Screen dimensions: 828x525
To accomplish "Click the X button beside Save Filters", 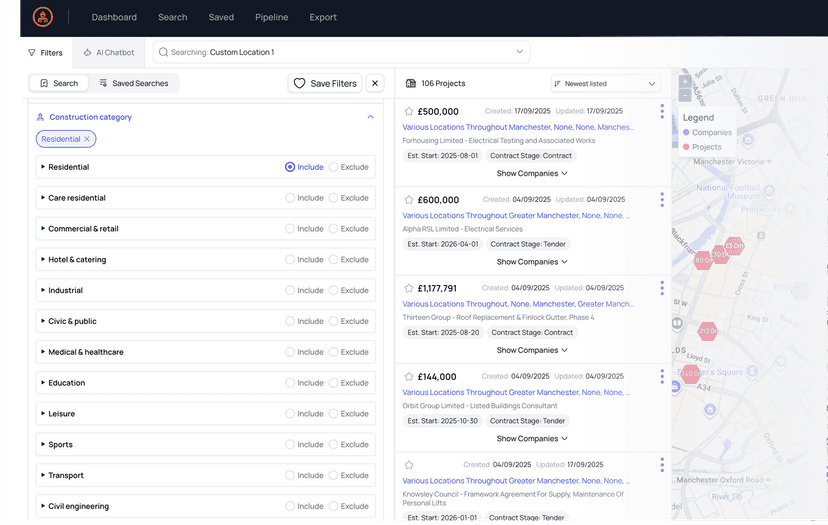I will 375,83.
